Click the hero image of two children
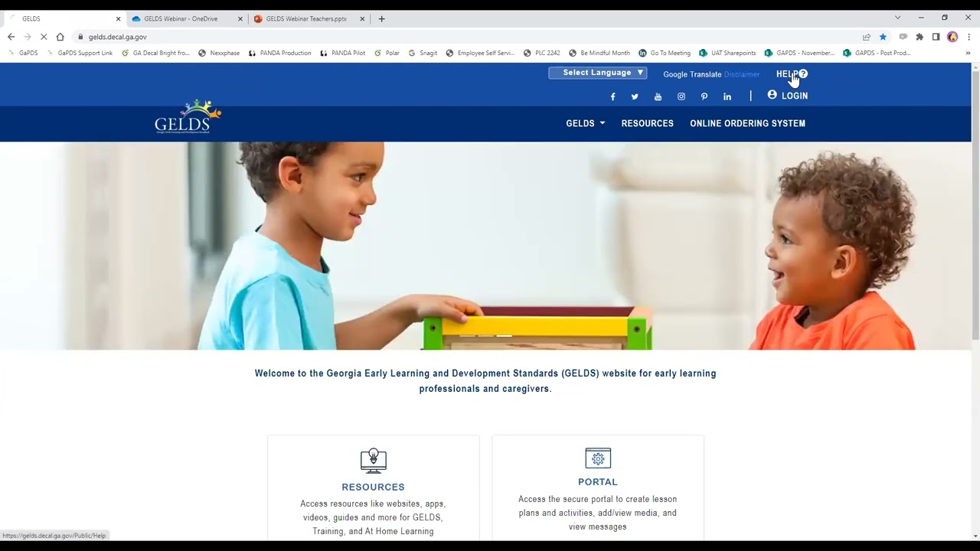Viewport: 980px width, 551px height. coord(485,246)
